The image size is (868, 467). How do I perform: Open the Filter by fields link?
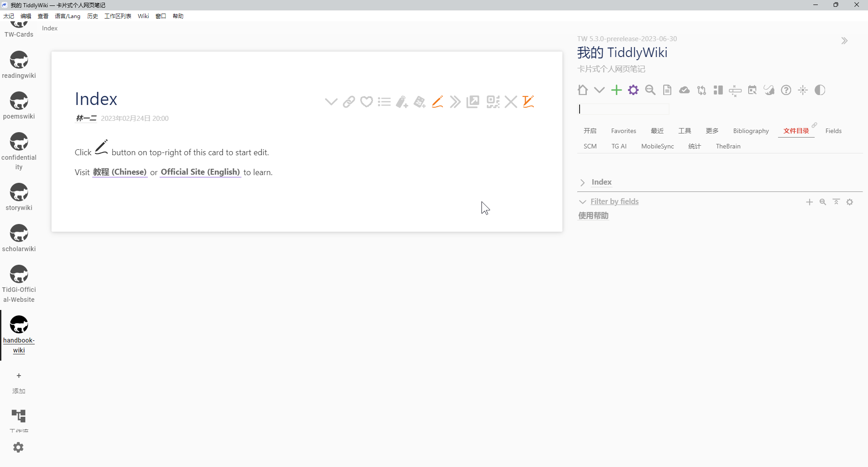click(614, 201)
